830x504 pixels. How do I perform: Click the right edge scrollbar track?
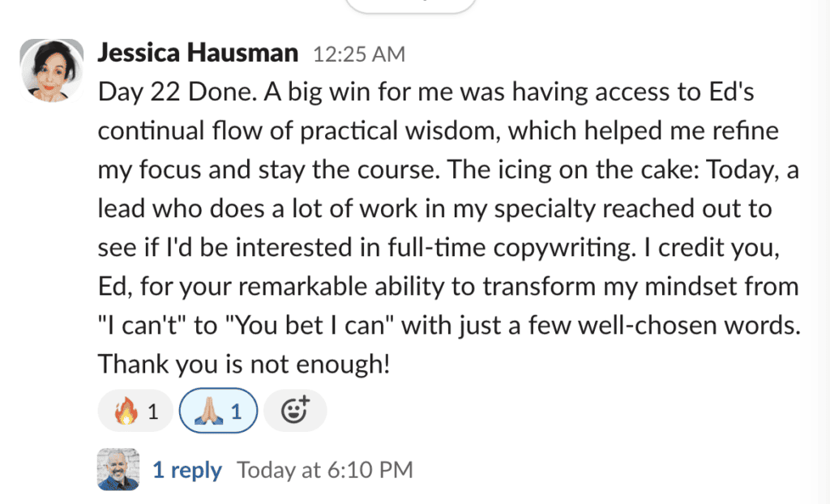click(824, 252)
